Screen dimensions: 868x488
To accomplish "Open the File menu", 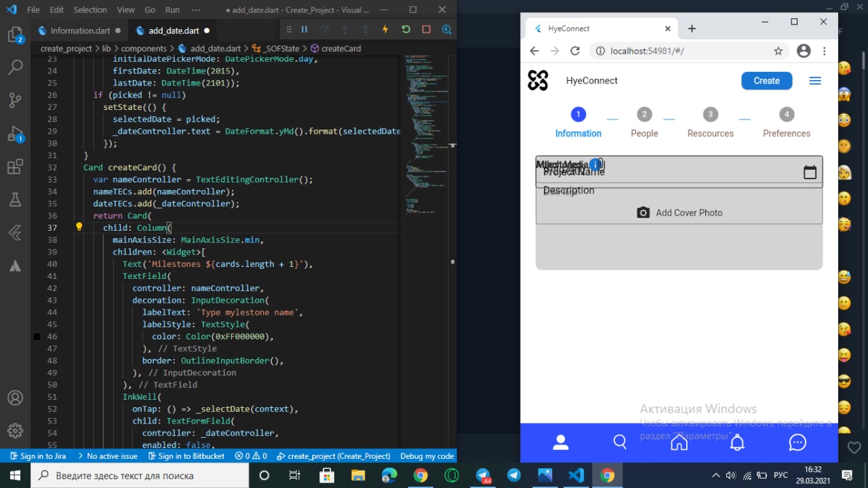I will coord(33,10).
